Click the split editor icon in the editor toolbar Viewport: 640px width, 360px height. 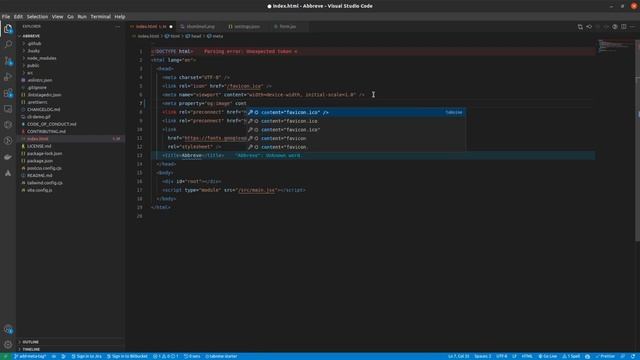[623, 27]
